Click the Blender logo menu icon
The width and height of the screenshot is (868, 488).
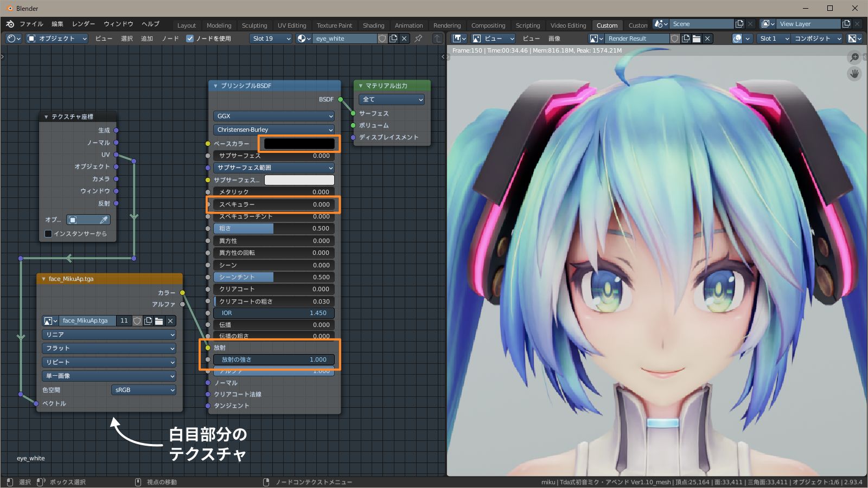(x=10, y=24)
